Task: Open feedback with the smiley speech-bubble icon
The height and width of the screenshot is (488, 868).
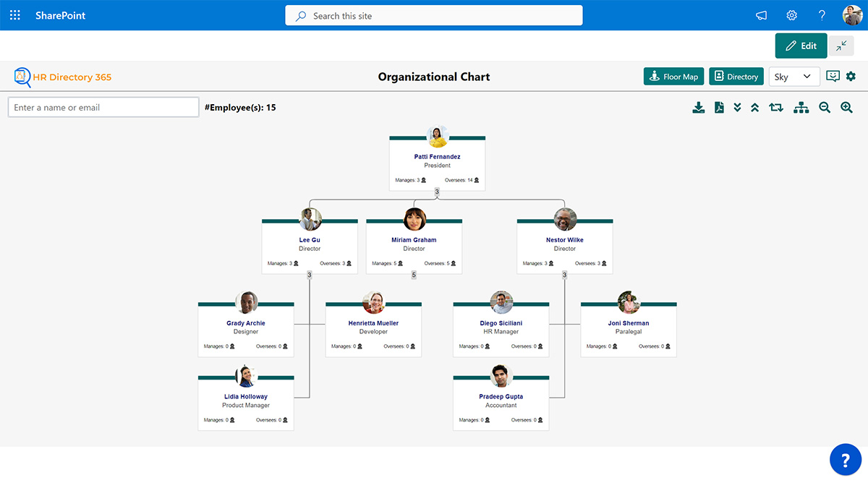Action: pos(833,76)
